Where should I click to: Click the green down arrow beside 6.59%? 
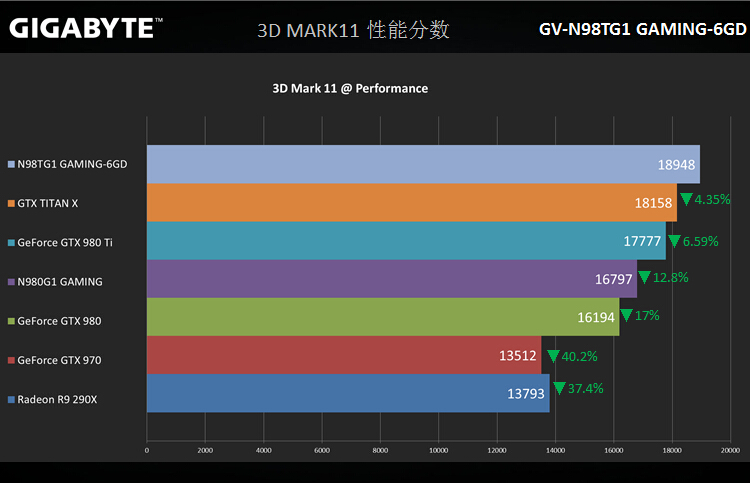pyautogui.click(x=674, y=241)
